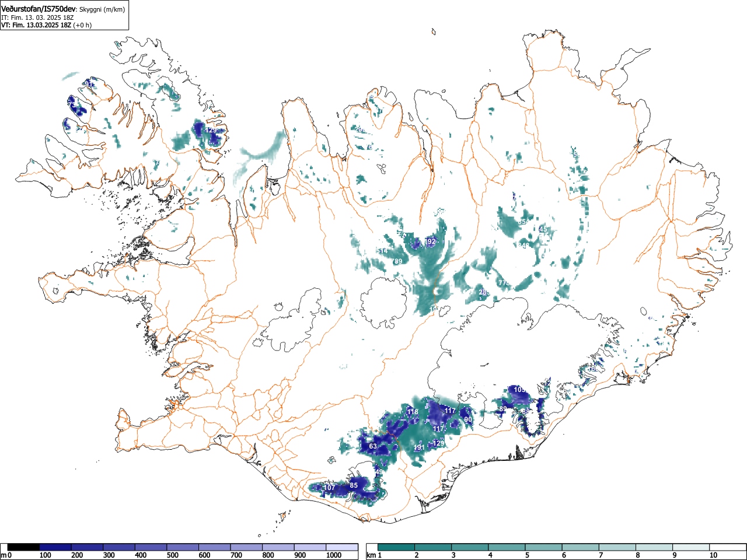Click the 49 visibility value on the map
The image size is (747, 560).
pos(379,472)
